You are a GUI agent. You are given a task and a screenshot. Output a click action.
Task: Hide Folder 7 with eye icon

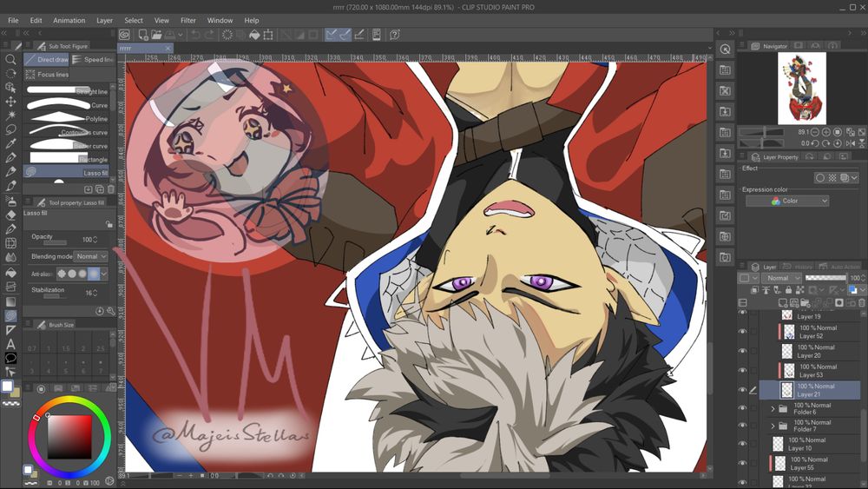click(x=742, y=426)
